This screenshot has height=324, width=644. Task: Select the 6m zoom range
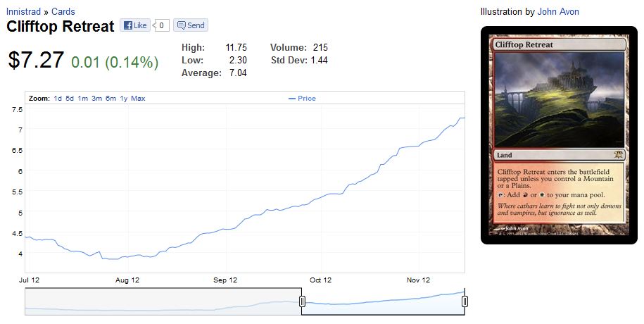click(x=111, y=99)
